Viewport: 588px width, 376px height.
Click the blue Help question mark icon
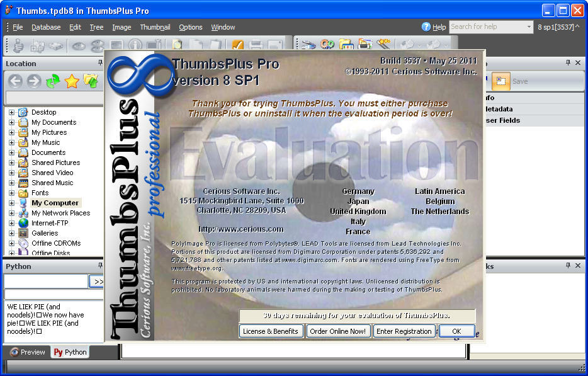tap(426, 26)
